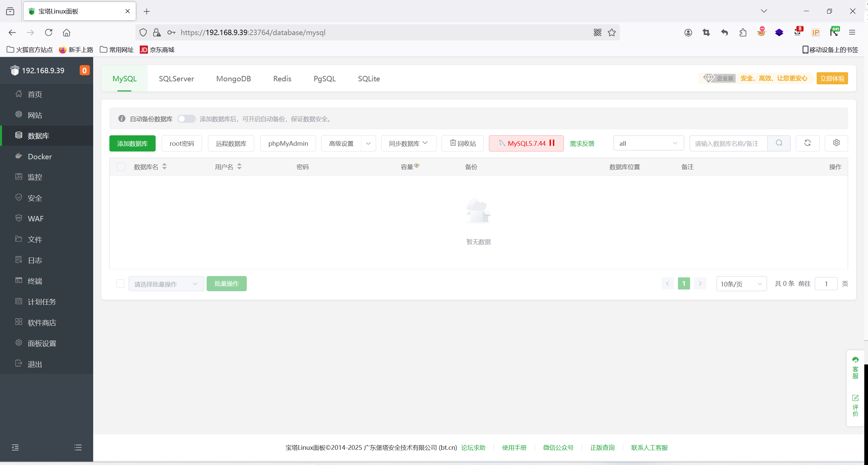Open table column settings gear icon
Viewport: 868px width, 465px height.
pyautogui.click(x=836, y=143)
